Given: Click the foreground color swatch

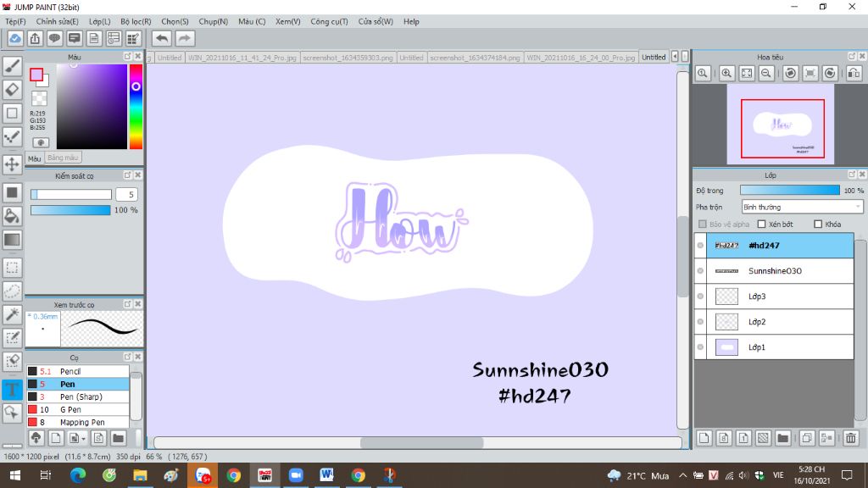Looking at the screenshot, I should tap(36, 75).
